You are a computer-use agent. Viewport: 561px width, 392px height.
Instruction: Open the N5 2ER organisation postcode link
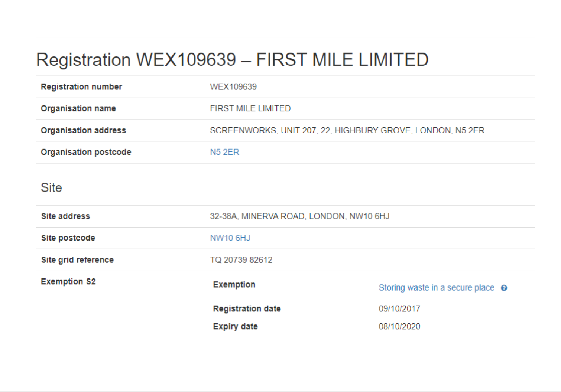tap(224, 152)
